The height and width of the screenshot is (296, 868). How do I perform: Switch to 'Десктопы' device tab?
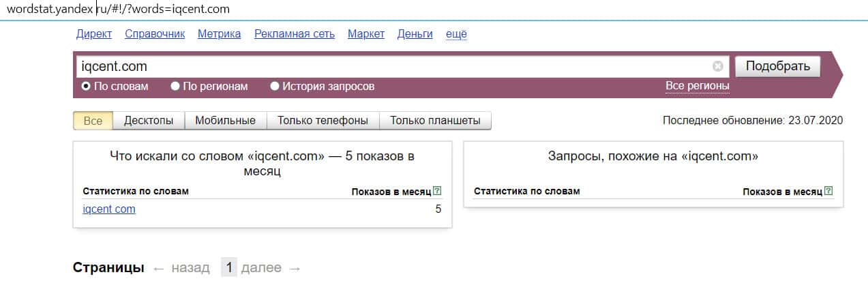tap(148, 121)
